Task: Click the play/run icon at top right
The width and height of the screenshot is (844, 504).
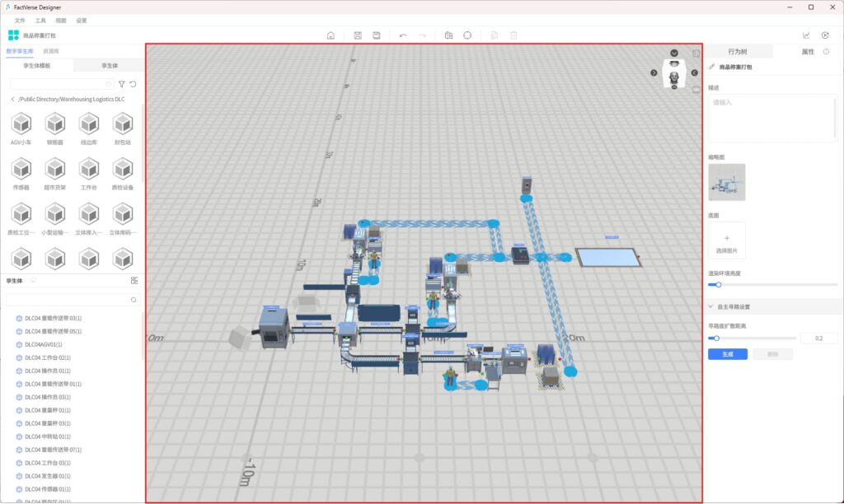Action: tap(825, 35)
